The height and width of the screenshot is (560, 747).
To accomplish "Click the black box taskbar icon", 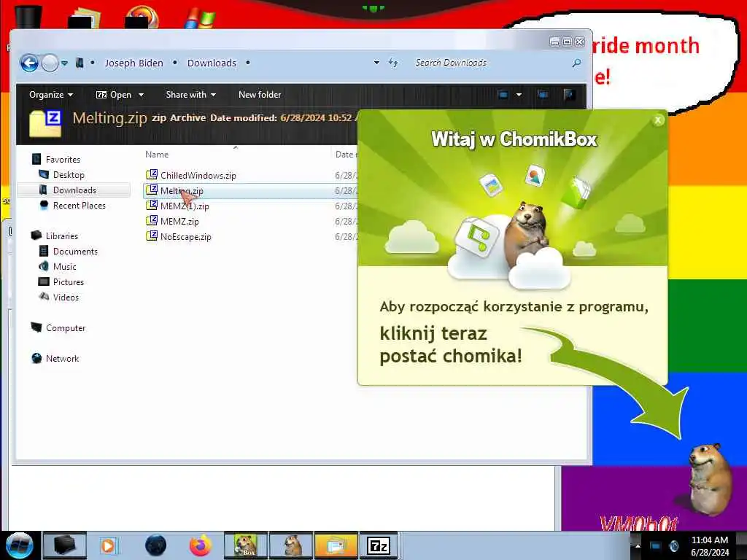I will (65, 545).
